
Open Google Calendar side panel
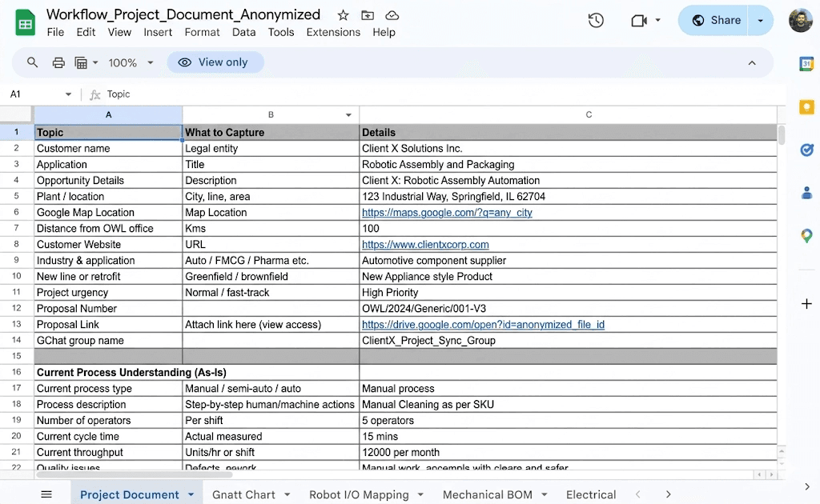pos(806,63)
